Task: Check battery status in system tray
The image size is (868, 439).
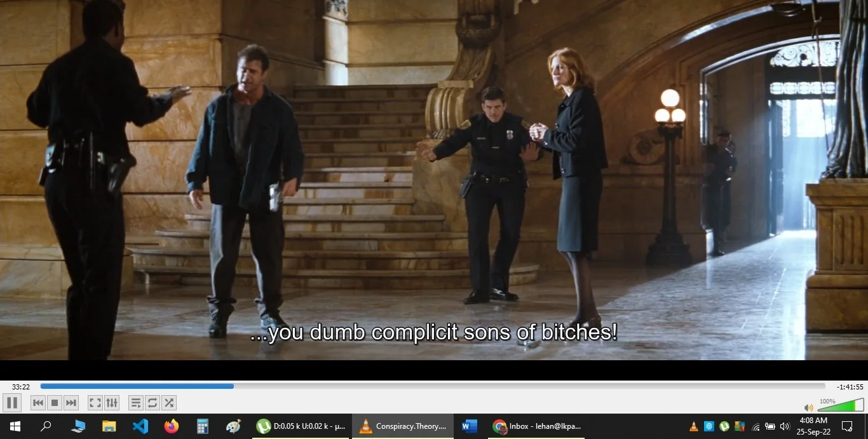Action: (x=770, y=426)
